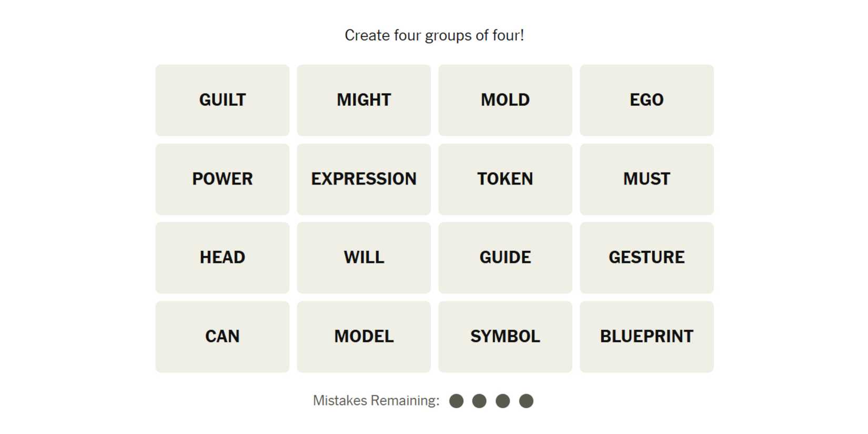868x434 pixels.
Task: Choose the CAN word tile
Action: click(222, 336)
